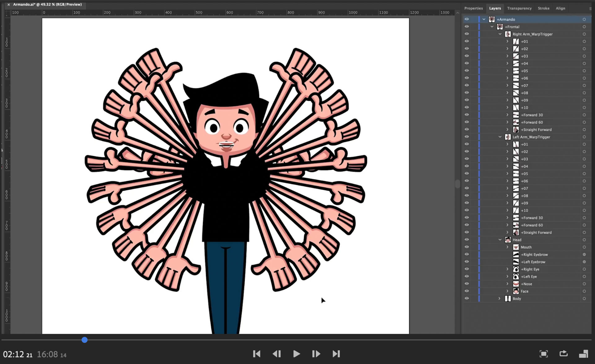The image size is (595, 364).
Task: Click the Body layer thumbnail
Action: 508,299
